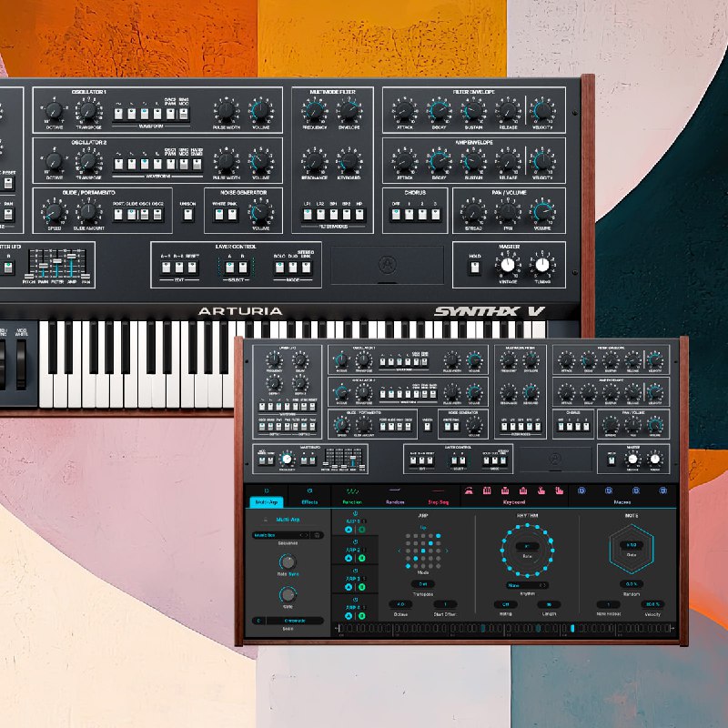The height and width of the screenshot is (728, 728).
Task: Enable Unison on the large synth
Action: point(187,215)
